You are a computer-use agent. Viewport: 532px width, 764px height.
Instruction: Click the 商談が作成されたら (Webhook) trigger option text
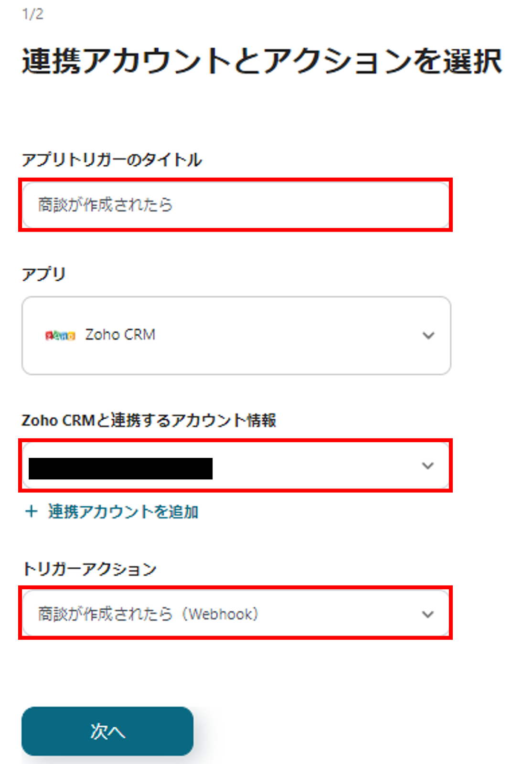[148, 614]
